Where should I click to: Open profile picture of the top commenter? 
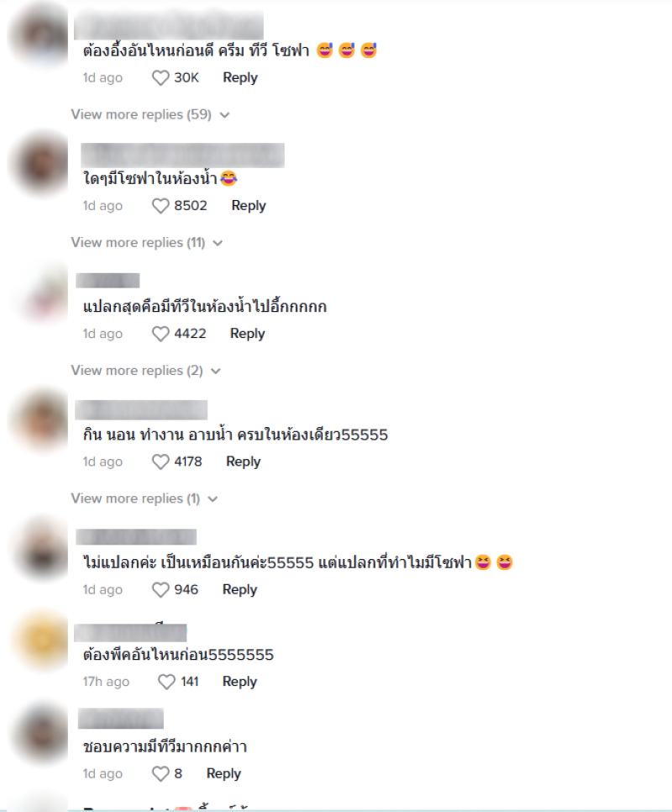pyautogui.click(x=40, y=35)
